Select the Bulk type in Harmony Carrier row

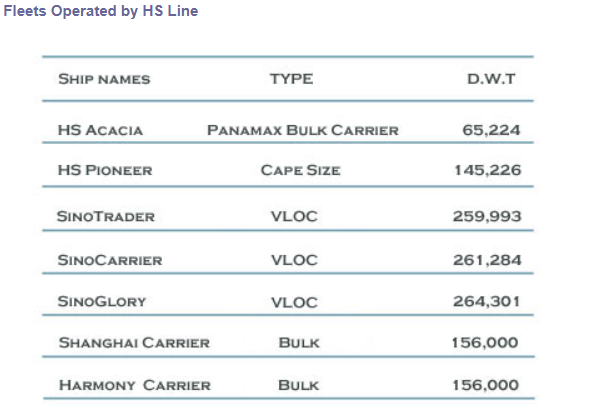pos(298,385)
